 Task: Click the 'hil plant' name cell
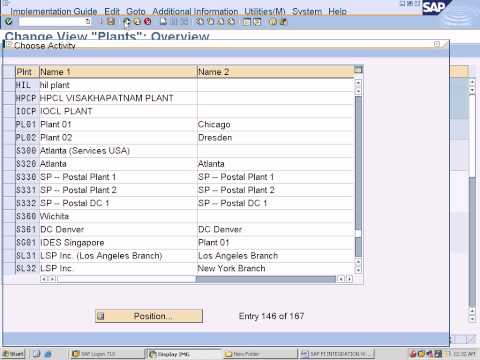118,85
